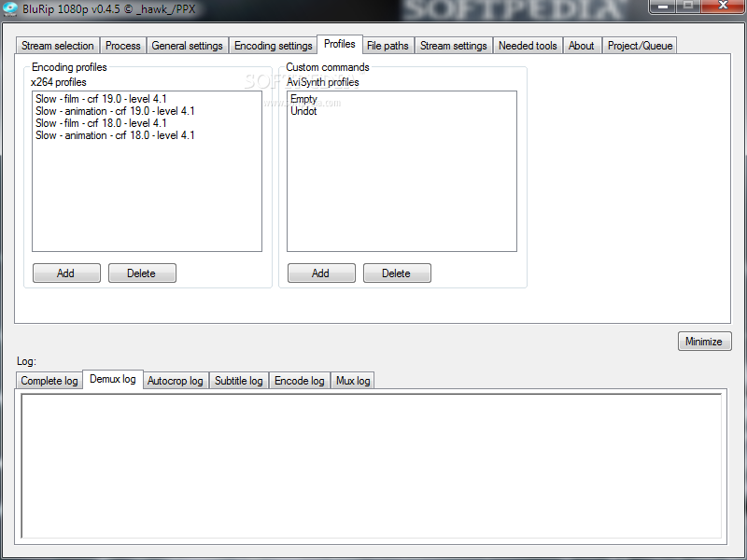This screenshot has height=560, width=747.
Task: Switch to the File paths tab
Action: 388,46
